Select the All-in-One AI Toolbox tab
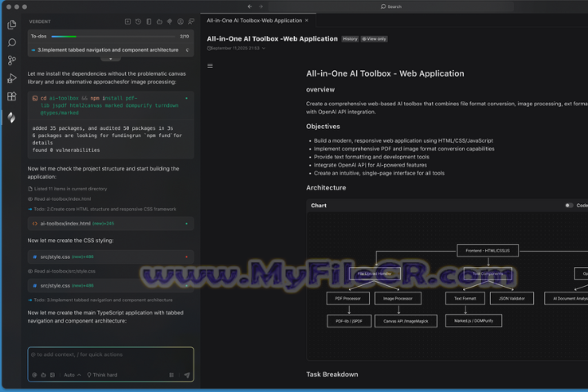588x392 pixels. pyautogui.click(x=254, y=20)
